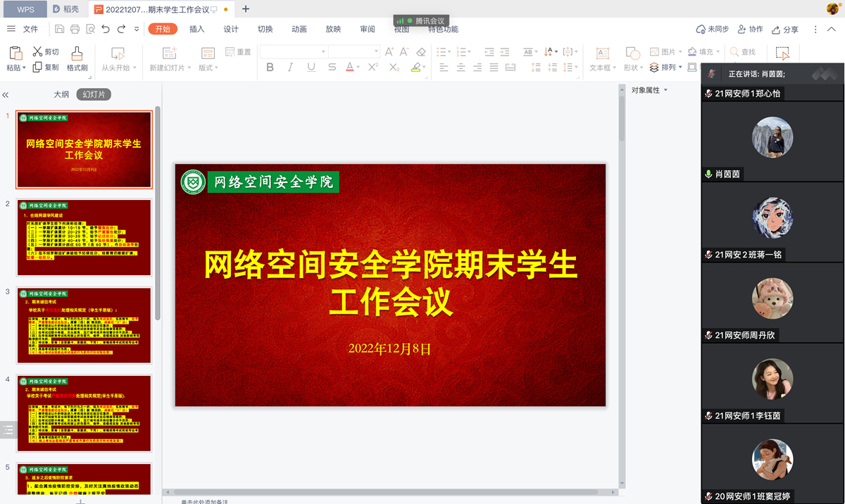Select slide 3 thumbnail in panel
The image size is (845, 504).
tap(84, 325)
